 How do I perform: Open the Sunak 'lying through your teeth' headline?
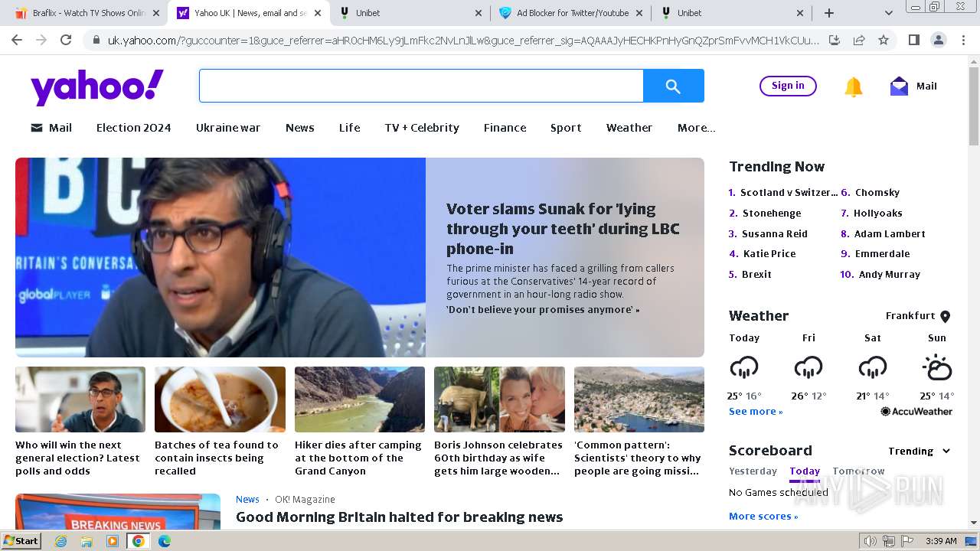[563, 229]
